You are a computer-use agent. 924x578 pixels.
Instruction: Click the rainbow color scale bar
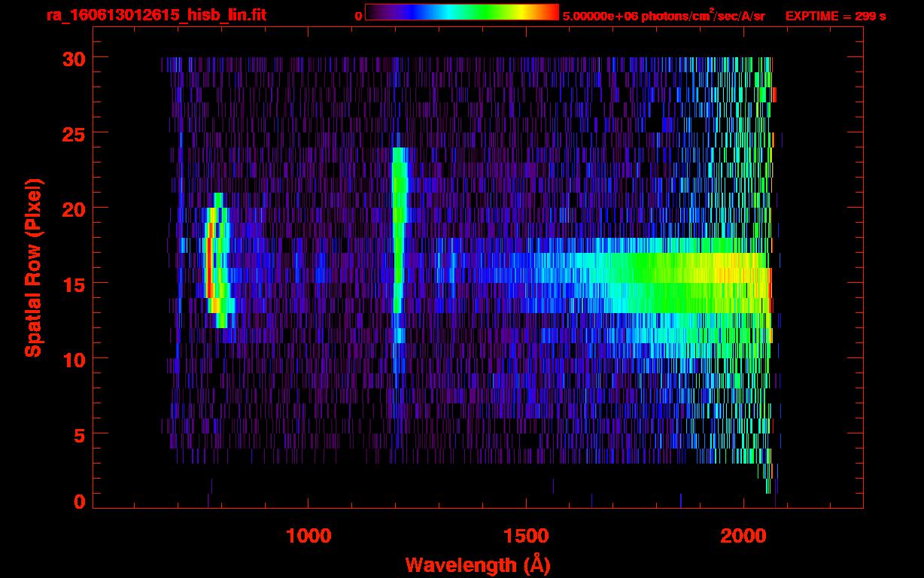click(461, 13)
